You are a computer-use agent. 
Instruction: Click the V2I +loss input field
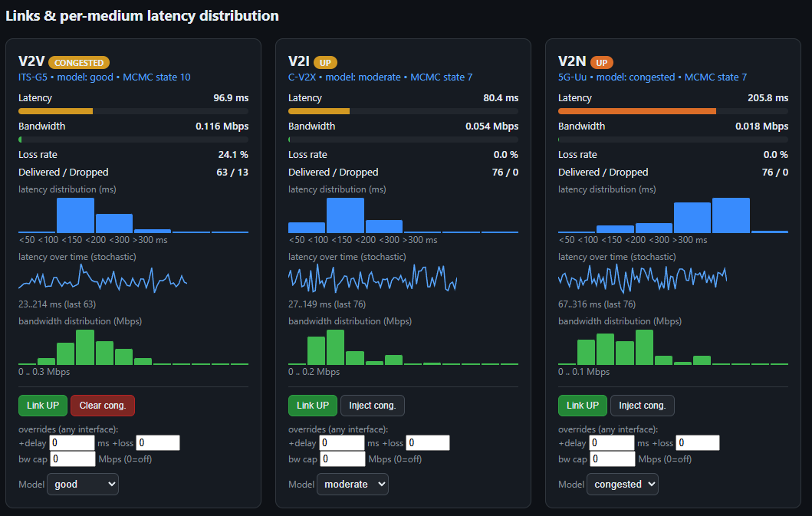tap(428, 443)
